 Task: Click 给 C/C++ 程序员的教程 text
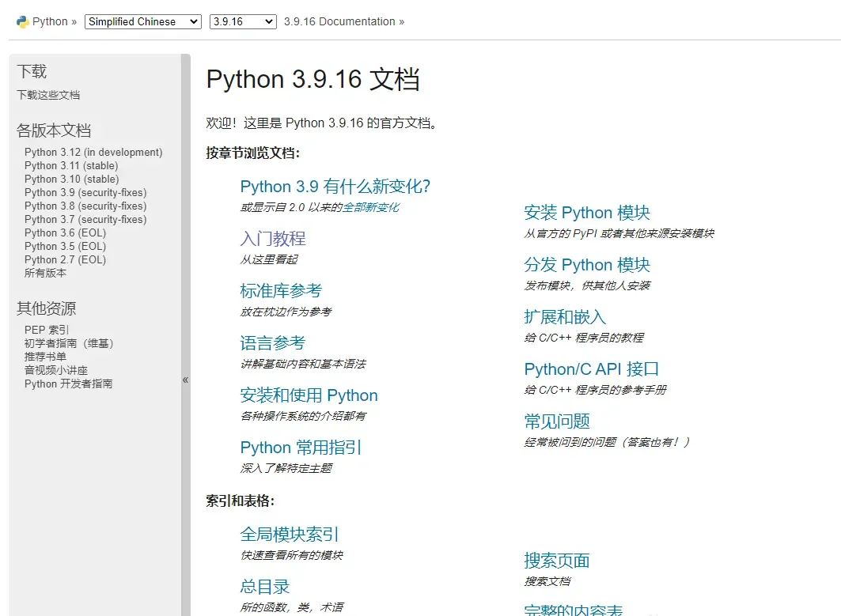[584, 337]
